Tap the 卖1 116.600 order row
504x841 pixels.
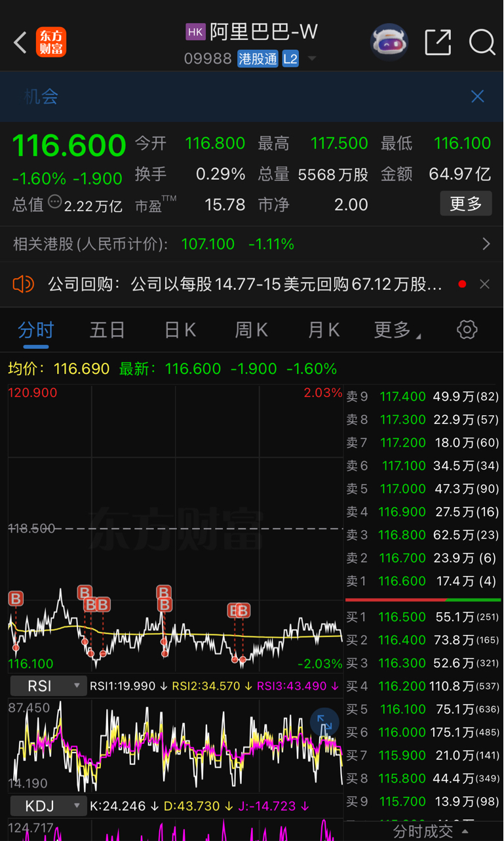click(x=423, y=581)
